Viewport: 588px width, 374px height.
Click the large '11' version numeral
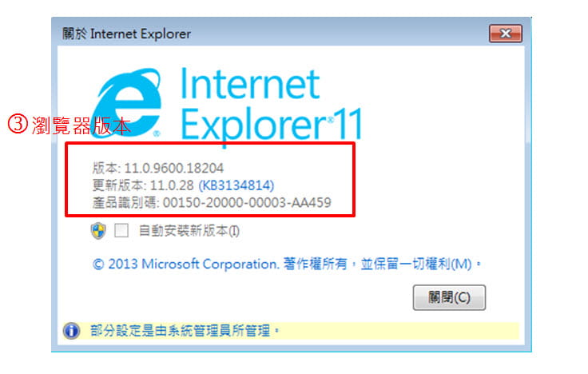click(348, 124)
